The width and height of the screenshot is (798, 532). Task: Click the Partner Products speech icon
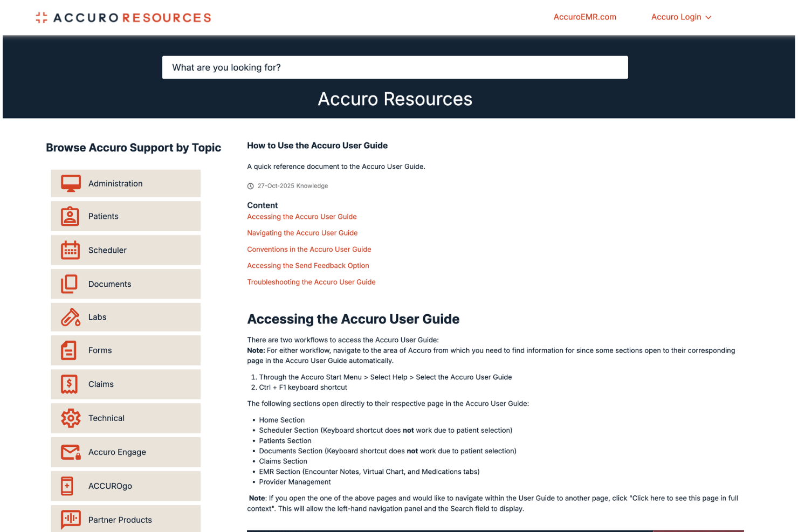tap(71, 520)
